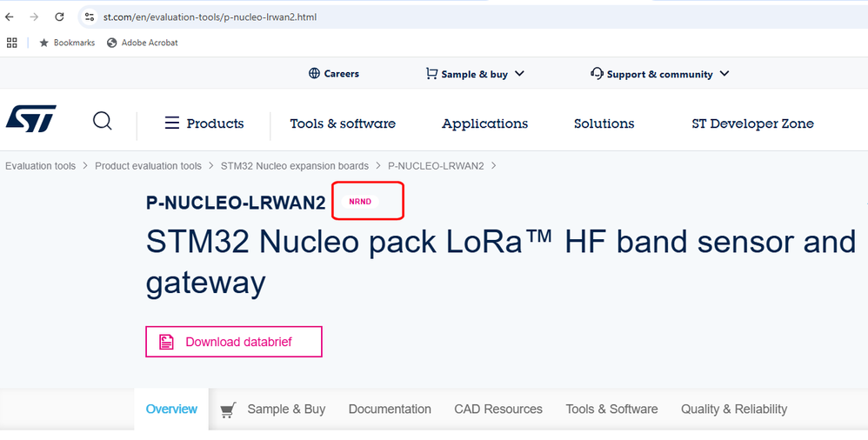Open the Careers link
The height and width of the screenshot is (440, 868).
click(x=341, y=74)
